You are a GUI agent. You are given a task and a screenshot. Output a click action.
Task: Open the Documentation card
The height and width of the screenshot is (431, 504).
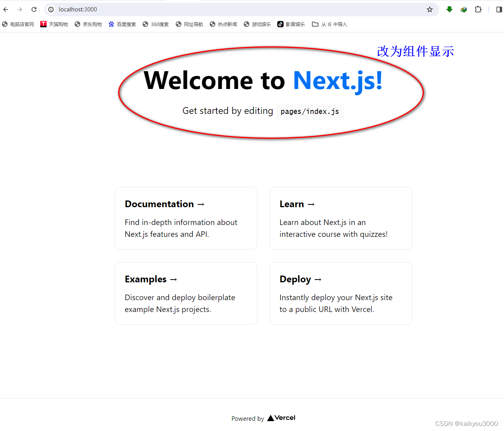pos(186,218)
